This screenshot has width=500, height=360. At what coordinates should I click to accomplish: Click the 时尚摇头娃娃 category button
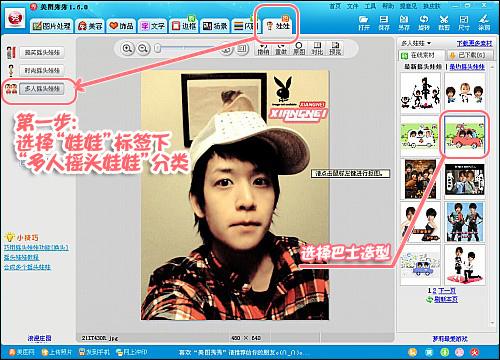pos(42,70)
